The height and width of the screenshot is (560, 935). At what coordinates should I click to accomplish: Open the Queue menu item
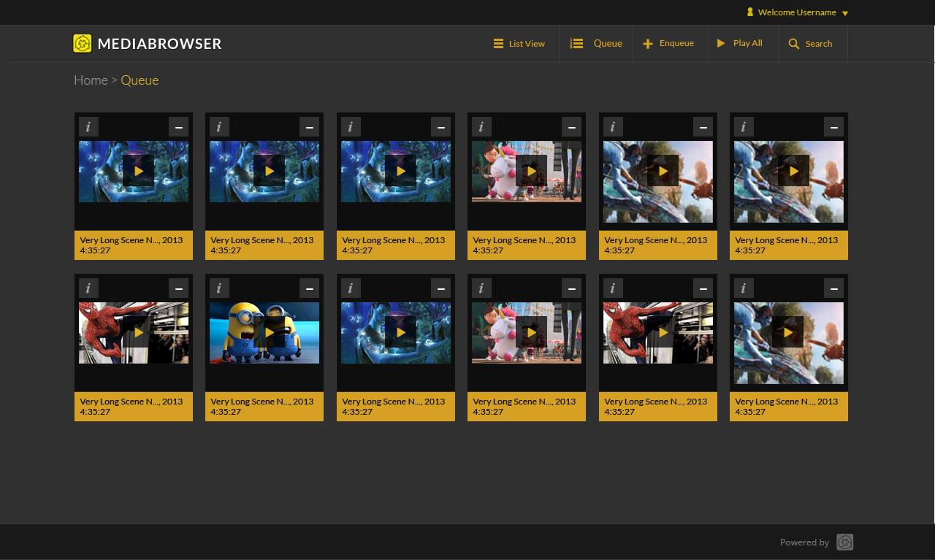[x=597, y=44]
